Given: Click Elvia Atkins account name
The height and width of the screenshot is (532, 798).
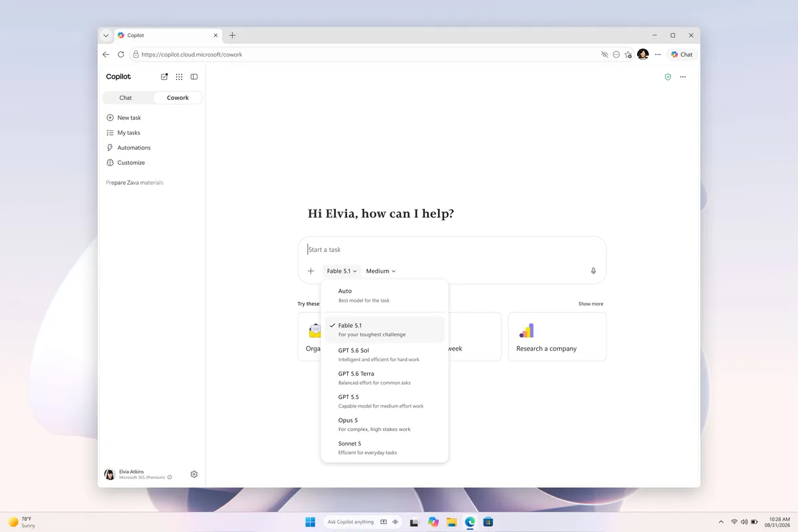Looking at the screenshot, I should coord(131,471).
